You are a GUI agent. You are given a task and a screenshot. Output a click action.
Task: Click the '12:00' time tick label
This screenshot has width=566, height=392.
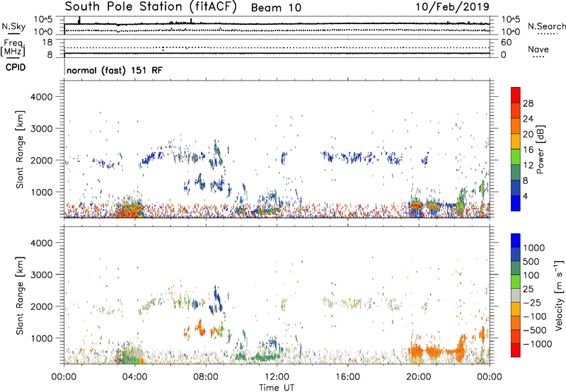coord(277,377)
